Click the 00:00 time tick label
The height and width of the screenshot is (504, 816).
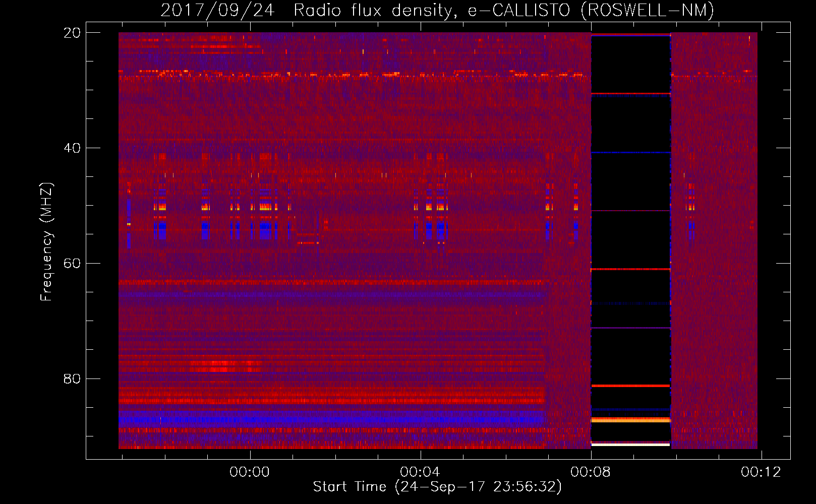(x=250, y=472)
